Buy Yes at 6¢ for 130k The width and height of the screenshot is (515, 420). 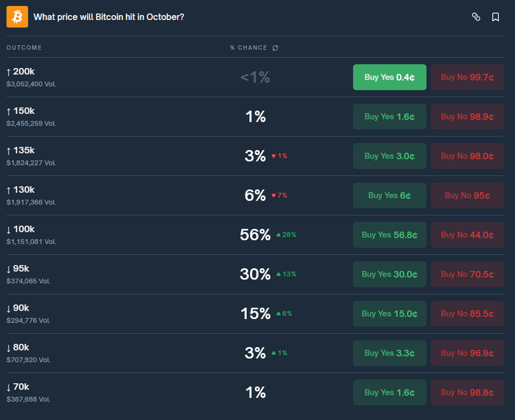click(389, 195)
